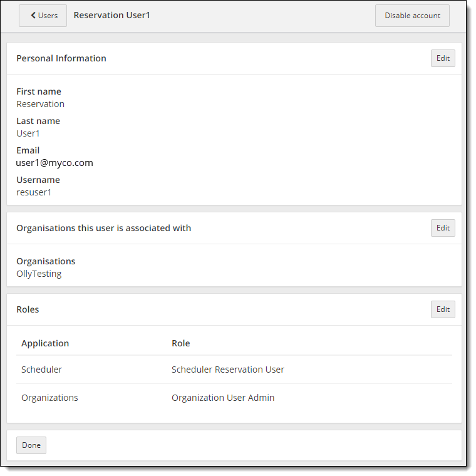Select the OllyTesting organisation entry
Screen dimensions: 476x476
pyautogui.click(x=39, y=274)
